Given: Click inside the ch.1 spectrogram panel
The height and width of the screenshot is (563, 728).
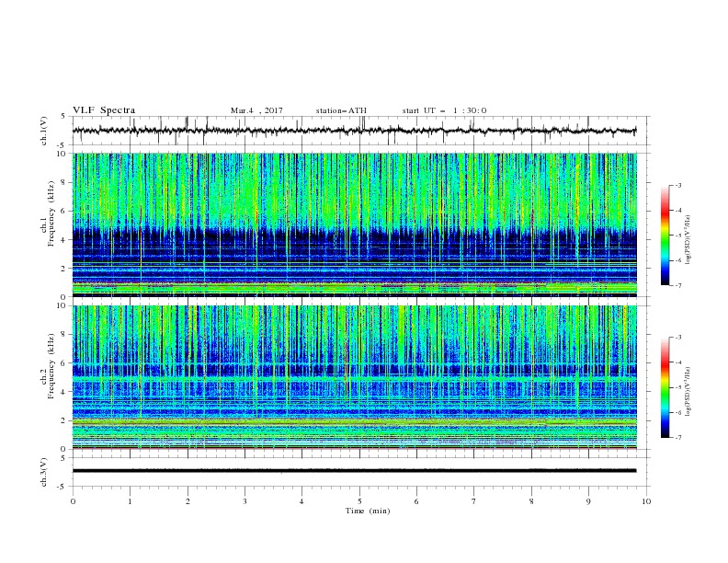Looking at the screenshot, I should (x=355, y=224).
